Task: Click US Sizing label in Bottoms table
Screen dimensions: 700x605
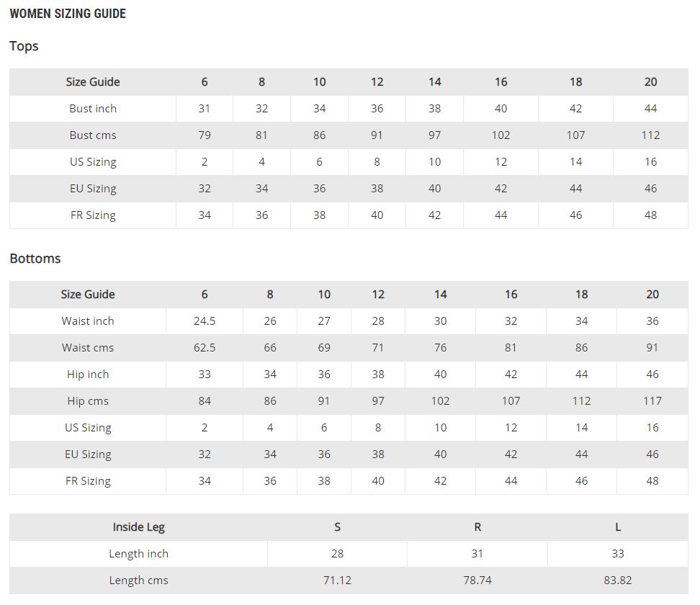Action: click(88, 428)
